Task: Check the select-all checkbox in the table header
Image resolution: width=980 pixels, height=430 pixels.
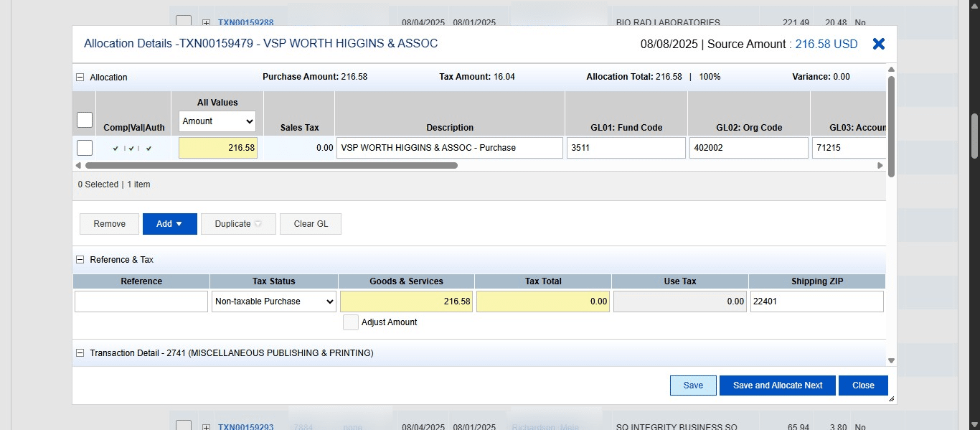Action: pos(84,120)
